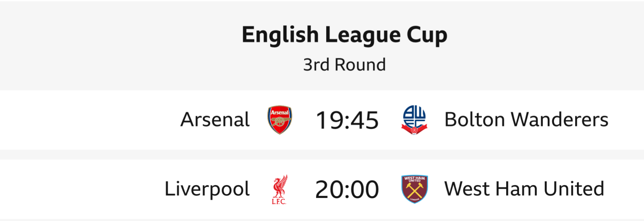Click the West Ham United text on the crest
The height and width of the screenshot is (221, 644).
(x=414, y=180)
